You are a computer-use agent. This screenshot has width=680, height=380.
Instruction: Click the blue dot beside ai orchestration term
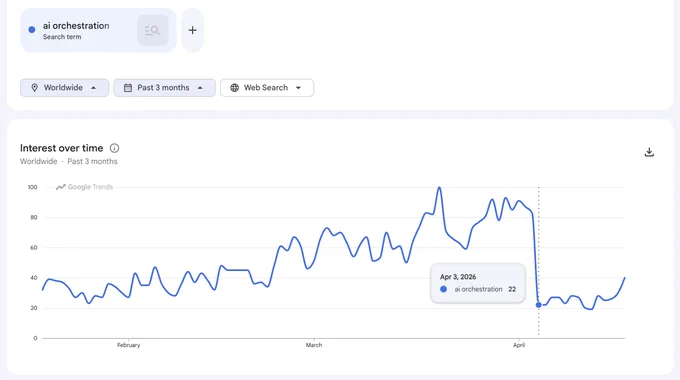click(32, 30)
